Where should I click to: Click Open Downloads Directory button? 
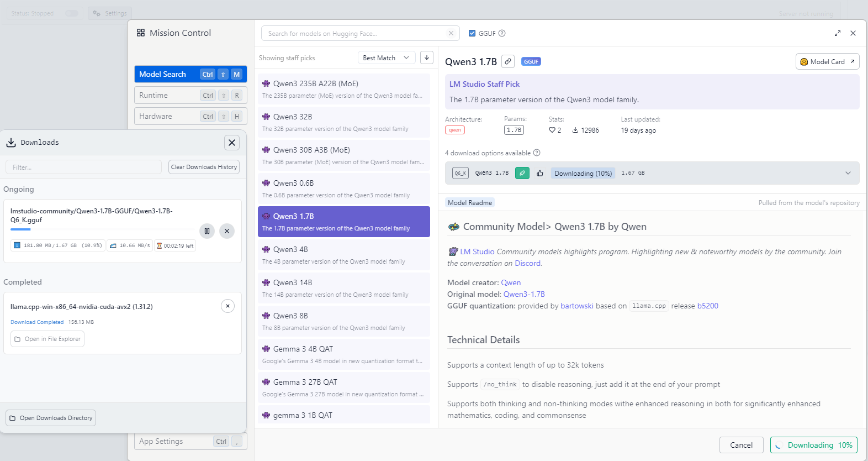(51, 418)
